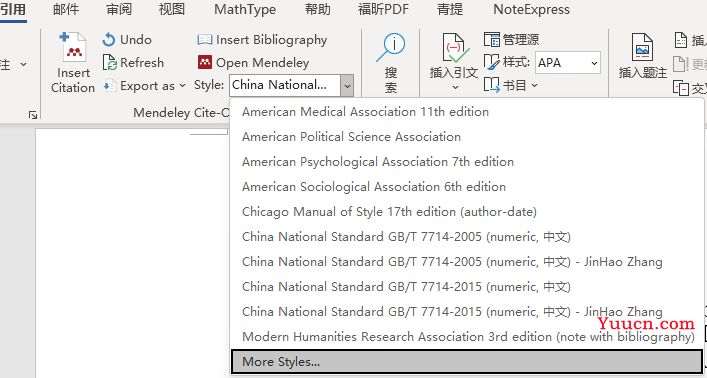Click the Insert Citation icon

(x=73, y=47)
